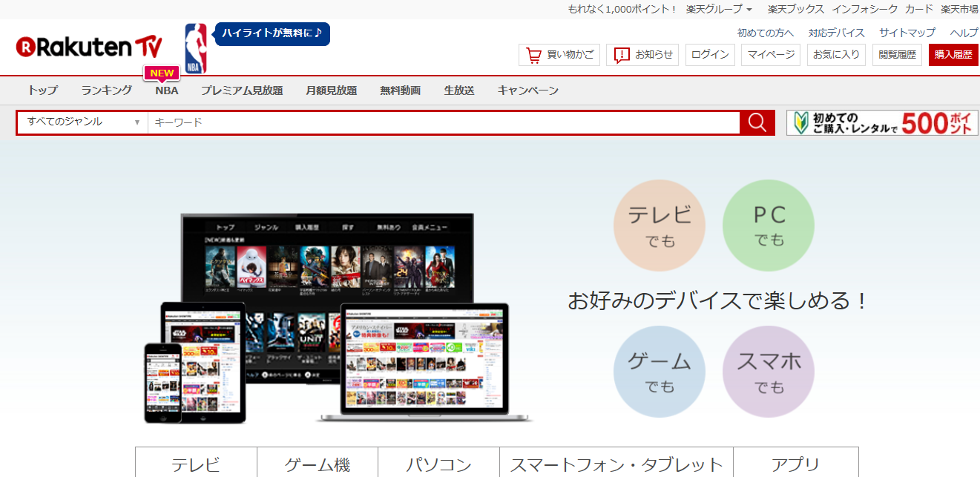This screenshot has height=477, width=980.
Task: Go to the トップ menu item
Action: tap(42, 91)
